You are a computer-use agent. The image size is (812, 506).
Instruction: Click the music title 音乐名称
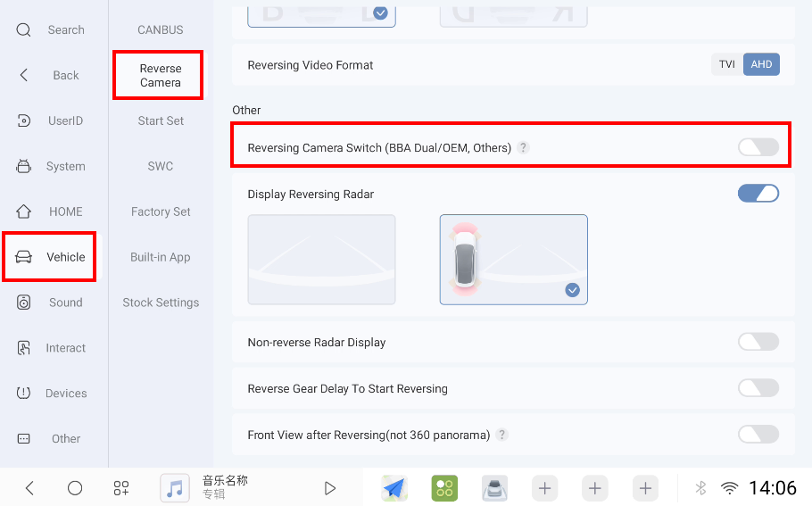pos(225,480)
